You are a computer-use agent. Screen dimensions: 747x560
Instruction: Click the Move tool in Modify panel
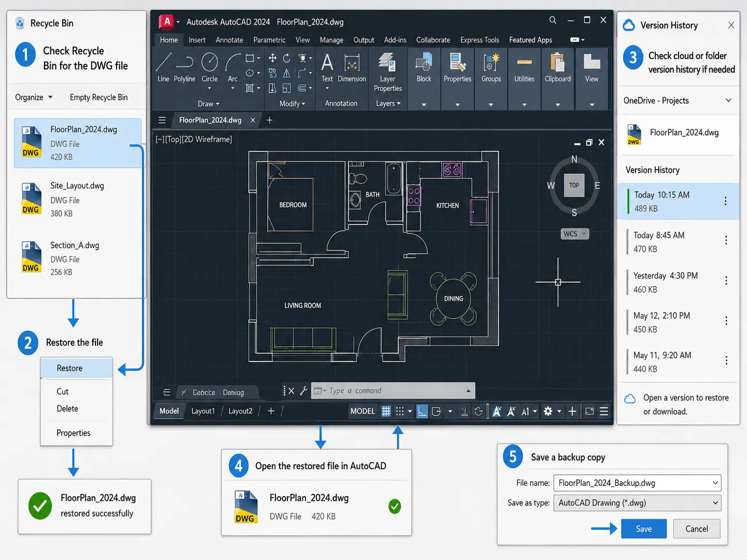pos(272,58)
